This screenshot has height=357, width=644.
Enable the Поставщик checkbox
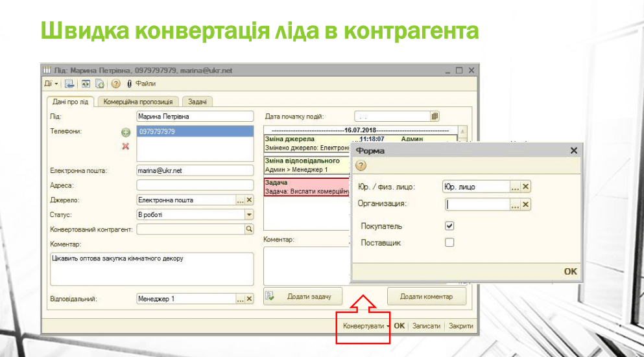tap(449, 242)
